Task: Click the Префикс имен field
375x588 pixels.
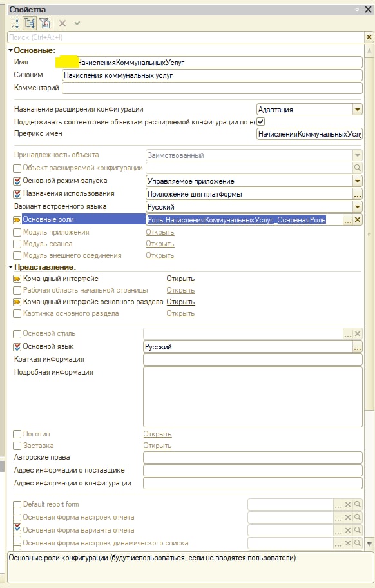Action: point(309,134)
